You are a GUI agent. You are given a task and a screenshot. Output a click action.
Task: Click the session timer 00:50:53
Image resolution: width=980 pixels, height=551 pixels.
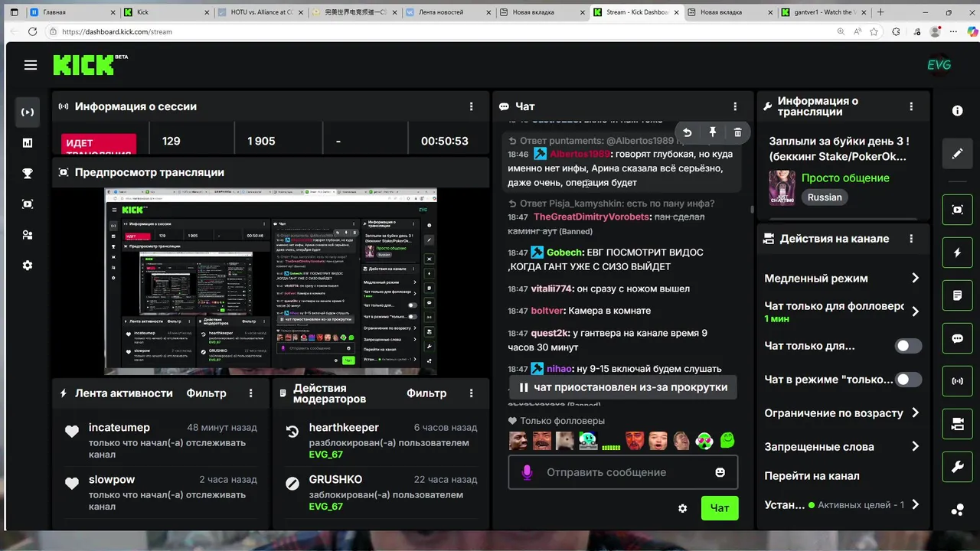[445, 142]
